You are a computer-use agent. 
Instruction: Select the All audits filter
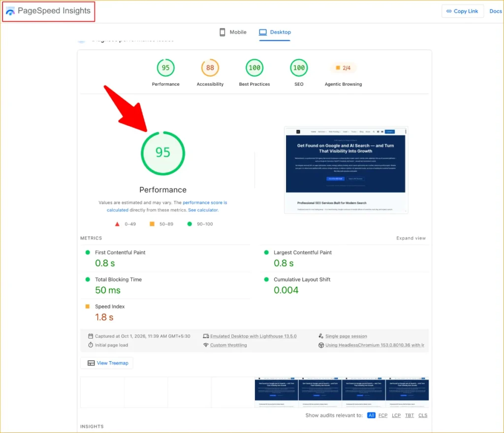click(371, 415)
